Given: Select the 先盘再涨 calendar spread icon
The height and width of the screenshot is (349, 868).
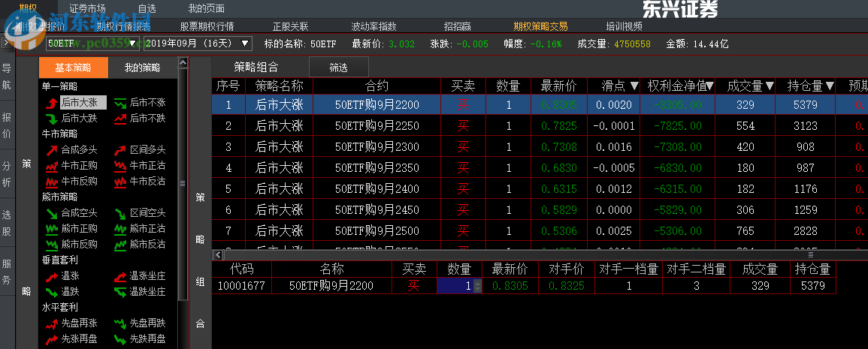Looking at the screenshot, I should (x=51, y=323).
